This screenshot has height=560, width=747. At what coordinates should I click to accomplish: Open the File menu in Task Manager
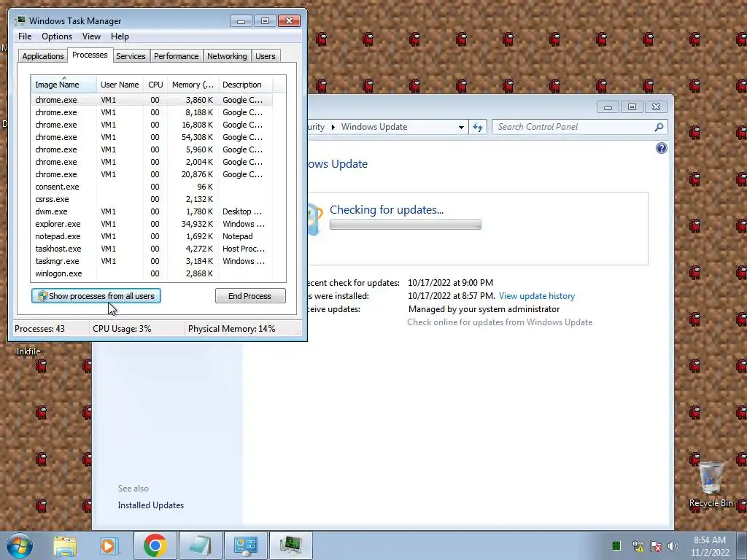[x=25, y=36]
